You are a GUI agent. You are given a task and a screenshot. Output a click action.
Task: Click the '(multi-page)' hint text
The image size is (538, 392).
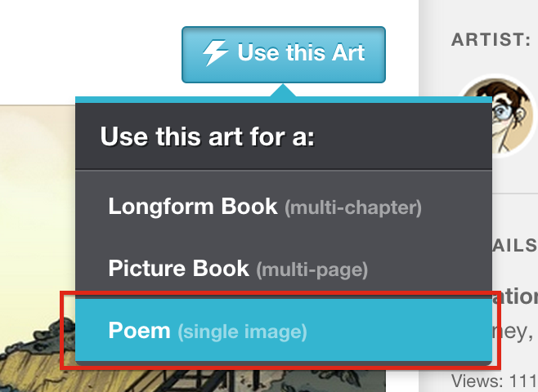[312, 269]
